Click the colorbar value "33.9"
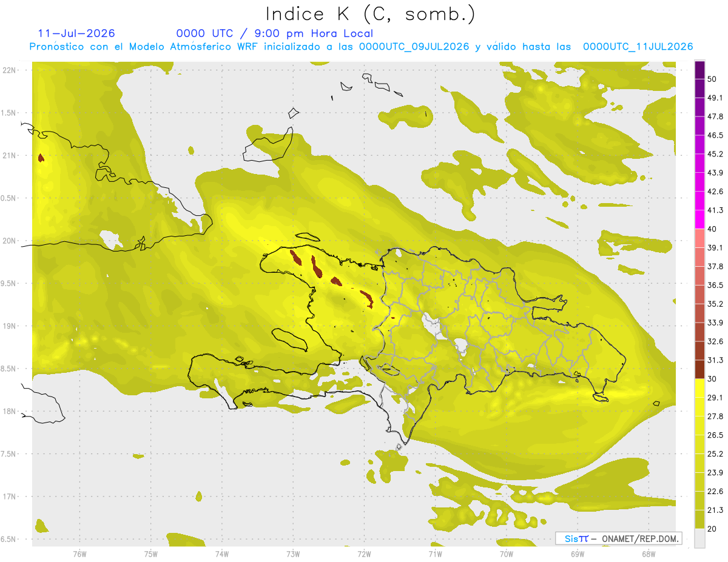Image resolution: width=728 pixels, height=562 pixels. [x=716, y=323]
